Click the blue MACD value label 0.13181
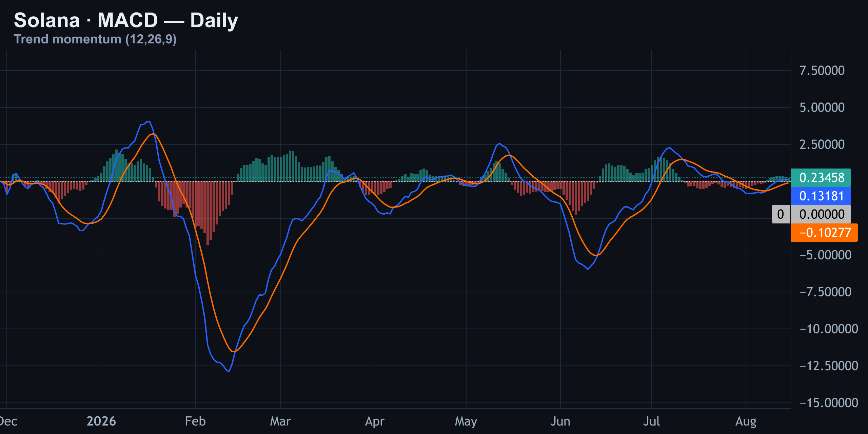The image size is (868, 434). 821,196
